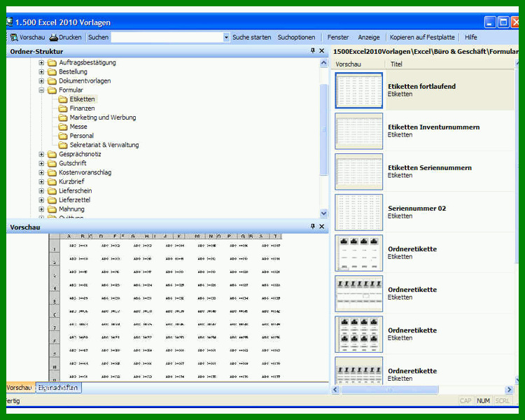This screenshot has width=525, height=420.
Task: Select Etiketten Seriennummern thumbnail
Action: [x=358, y=171]
